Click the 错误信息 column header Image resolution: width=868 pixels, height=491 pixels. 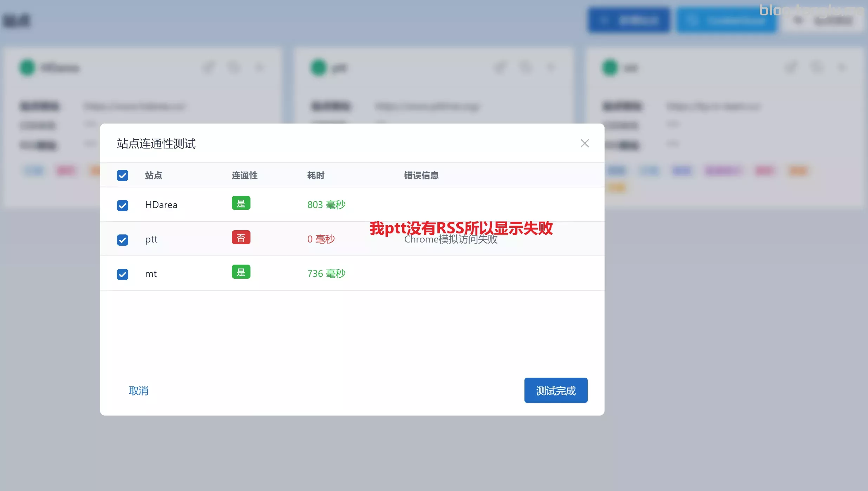coord(421,175)
